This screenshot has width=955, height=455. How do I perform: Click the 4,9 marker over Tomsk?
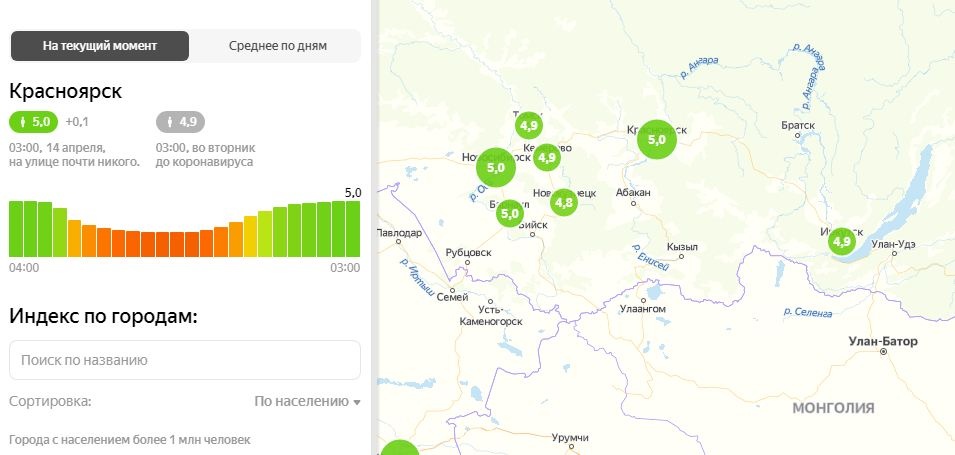[529, 125]
